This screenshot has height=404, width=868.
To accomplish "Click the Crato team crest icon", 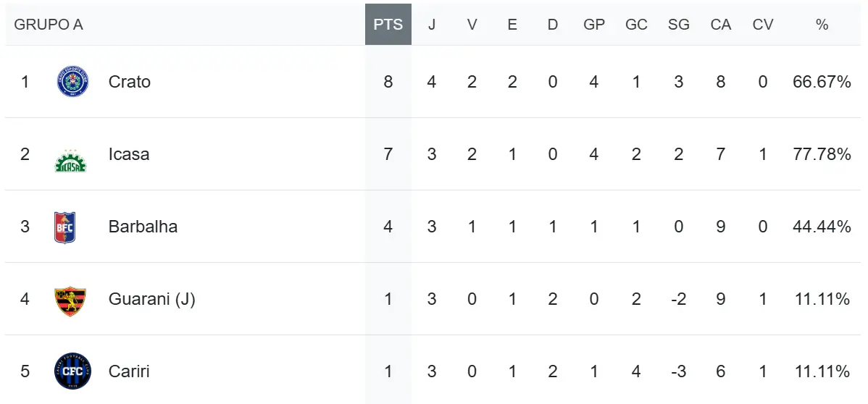I will [72, 82].
